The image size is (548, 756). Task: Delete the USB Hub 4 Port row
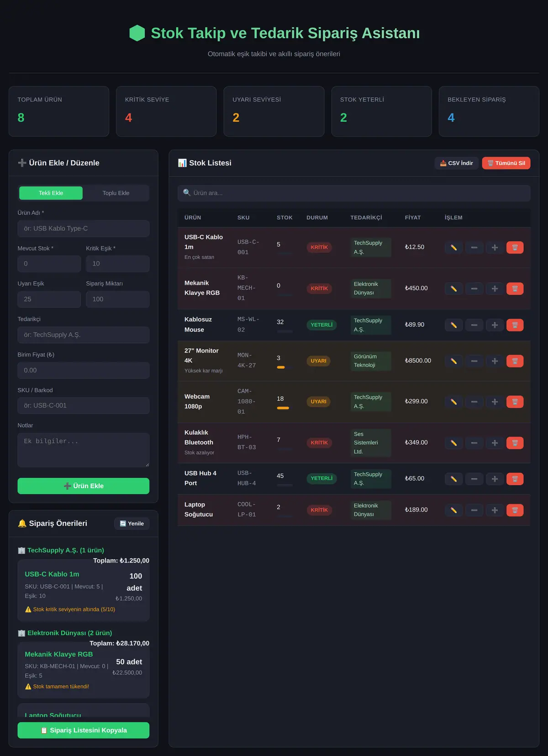tap(515, 479)
